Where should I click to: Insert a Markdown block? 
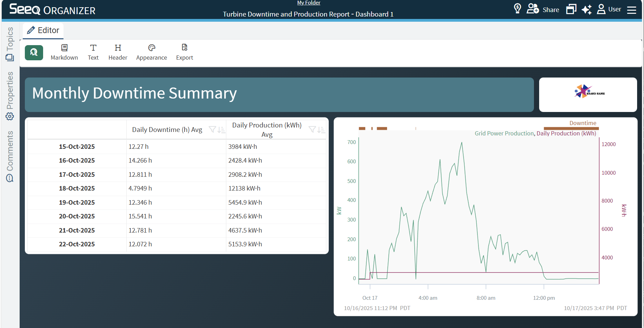(64, 52)
